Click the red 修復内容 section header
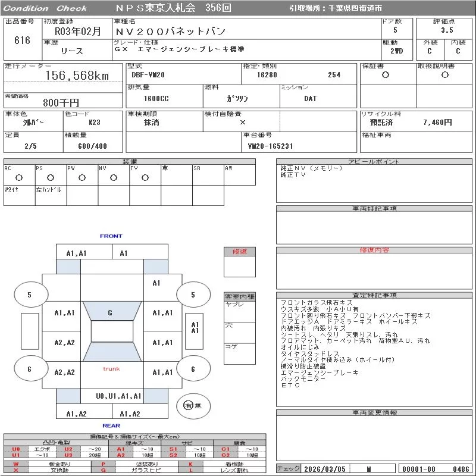The width and height of the screenshot is (476, 476). [x=374, y=250]
